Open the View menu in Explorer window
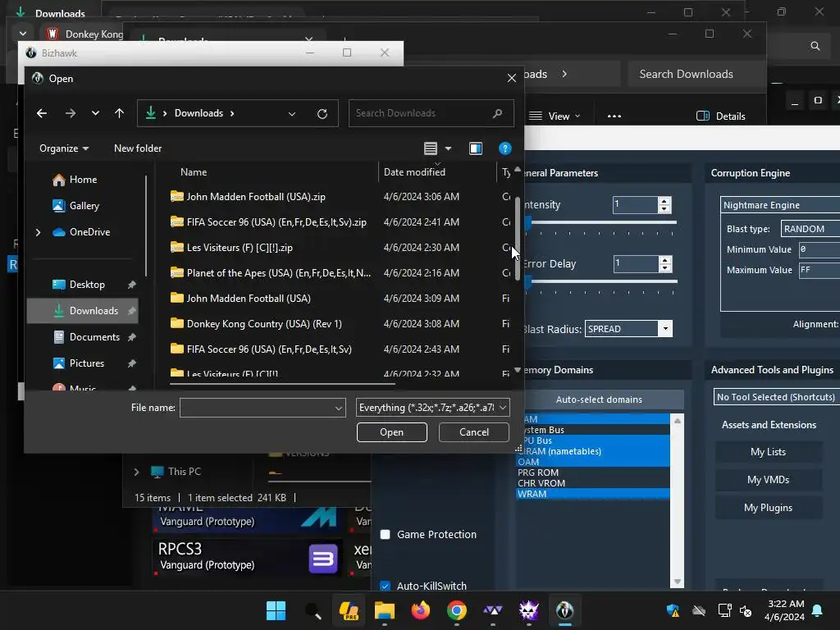The width and height of the screenshot is (840, 630). tap(555, 116)
